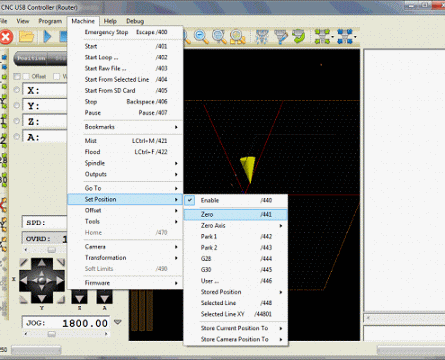Click the zoom-to-fit magnifier icon
Screen dimensions: 445x360
pos(219,37)
